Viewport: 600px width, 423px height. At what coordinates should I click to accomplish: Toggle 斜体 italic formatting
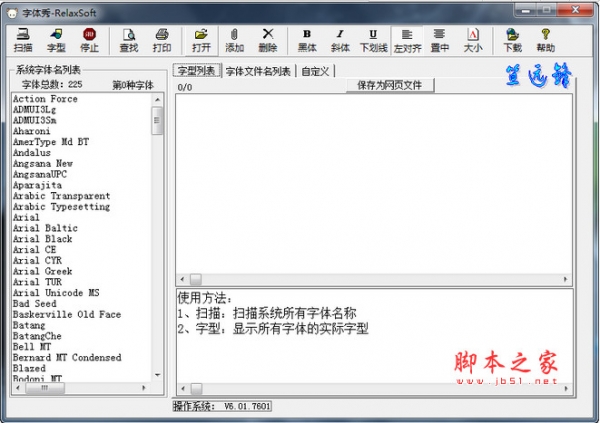[x=340, y=40]
